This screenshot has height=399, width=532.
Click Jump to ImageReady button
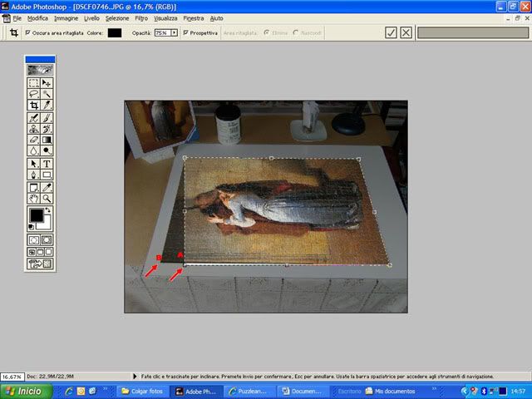(x=40, y=264)
